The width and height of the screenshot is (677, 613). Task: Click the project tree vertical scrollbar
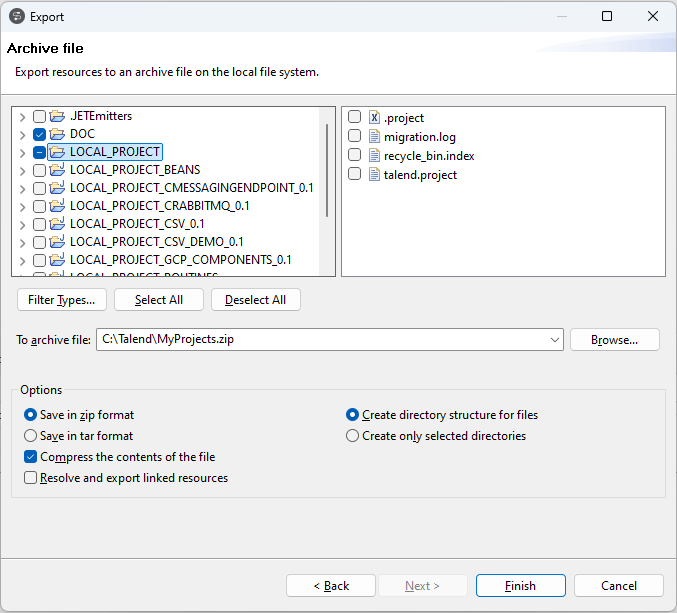326,165
